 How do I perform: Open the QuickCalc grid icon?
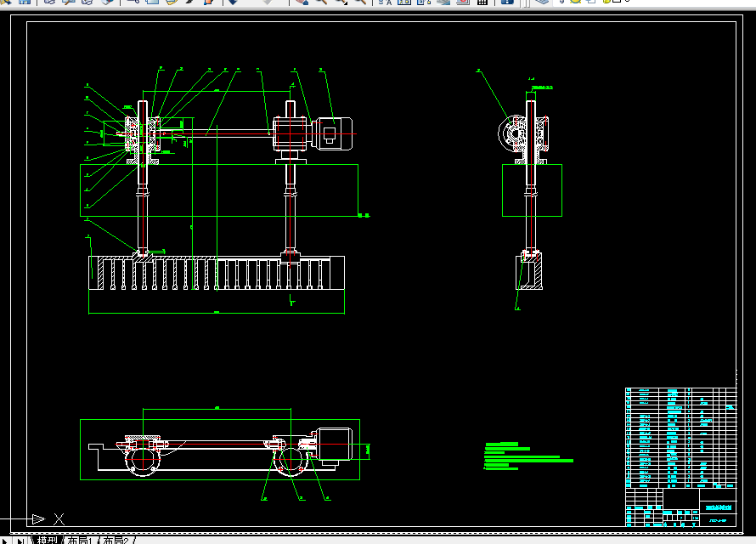point(482,2)
